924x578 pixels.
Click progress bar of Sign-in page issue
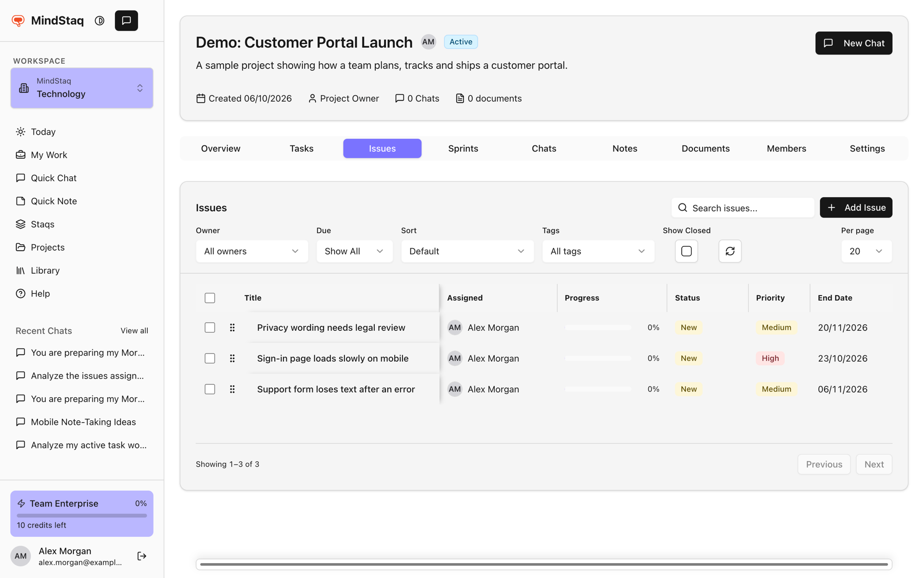[x=598, y=358]
